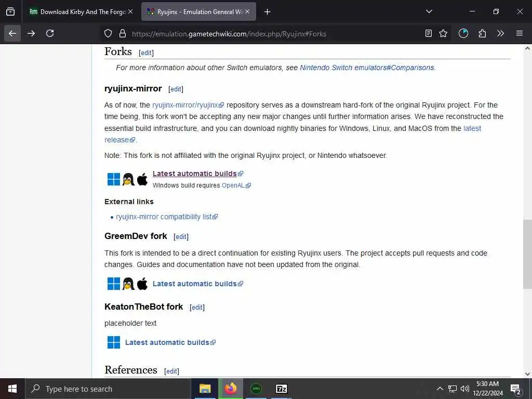Image resolution: width=532 pixels, height=399 pixels.
Task: Switch to Download Kirby tab
Action: [81, 12]
